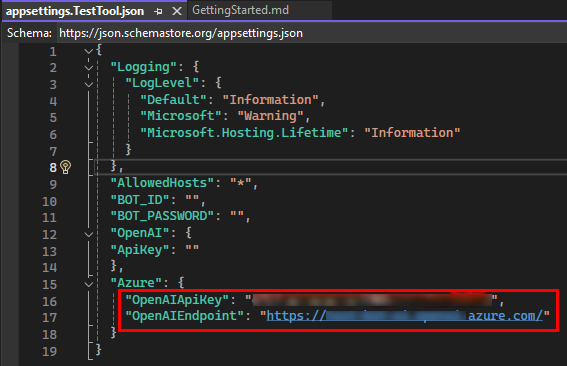567x366 pixels.
Task: Click the "Azure" key on line 15
Action: point(136,283)
